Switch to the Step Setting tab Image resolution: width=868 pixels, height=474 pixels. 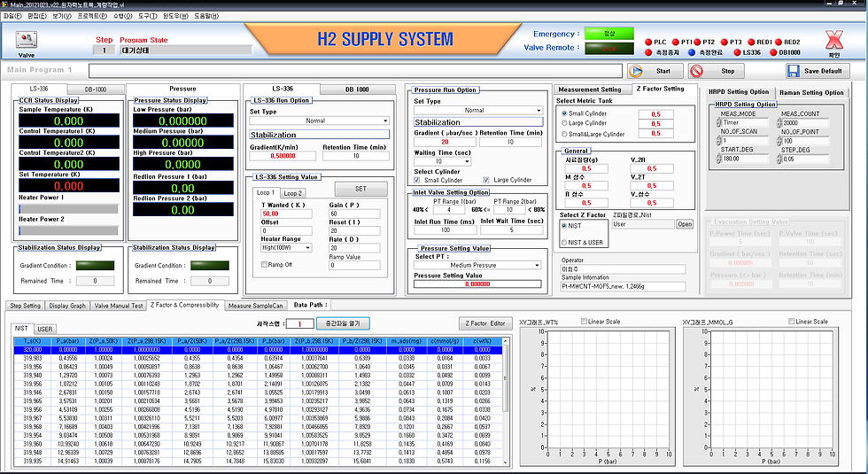click(26, 306)
